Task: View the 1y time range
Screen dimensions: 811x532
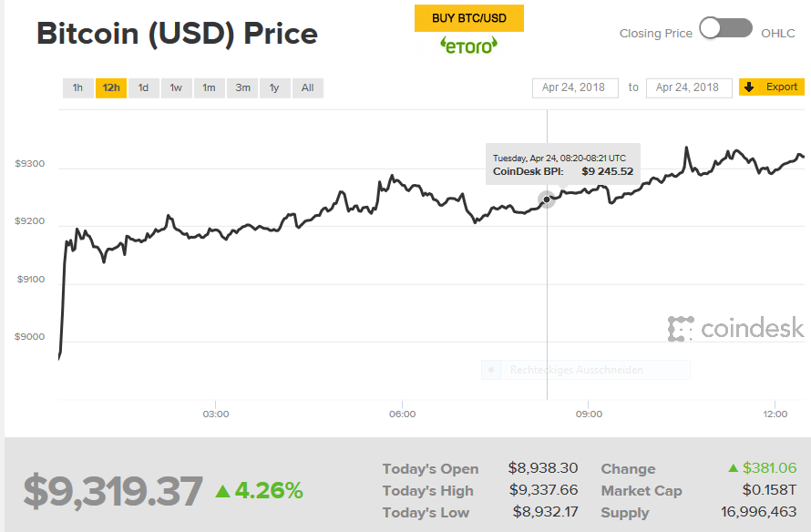Action: 274,88
